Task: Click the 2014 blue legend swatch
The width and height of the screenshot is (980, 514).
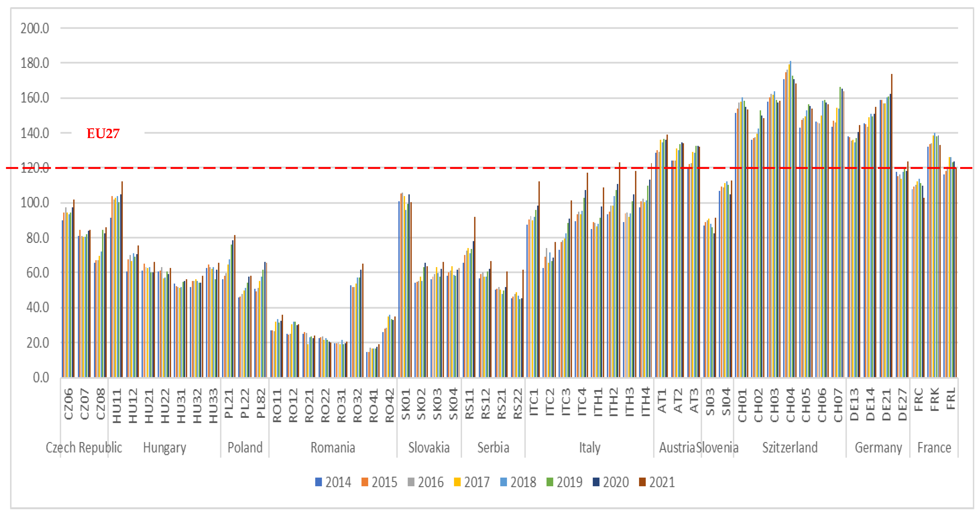Action: (318, 482)
